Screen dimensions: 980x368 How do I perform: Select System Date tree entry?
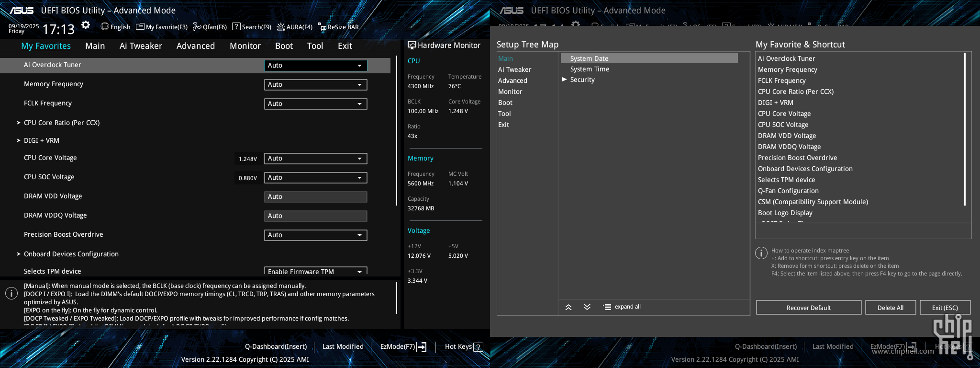pos(649,58)
